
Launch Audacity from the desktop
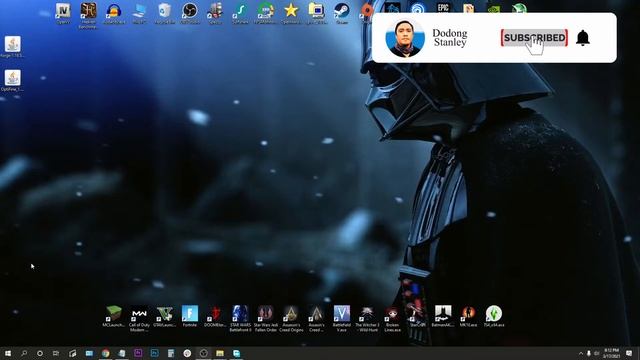(114, 13)
